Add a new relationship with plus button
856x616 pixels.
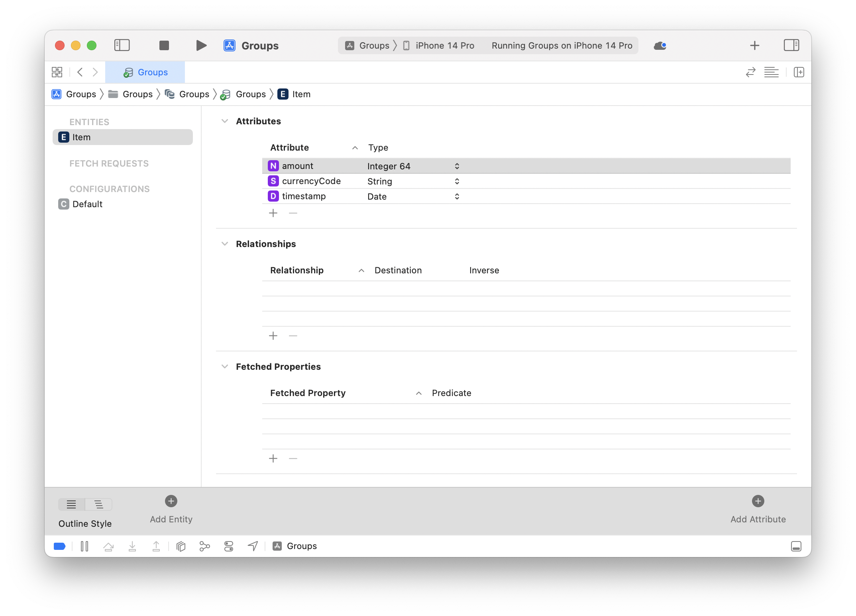[273, 336]
